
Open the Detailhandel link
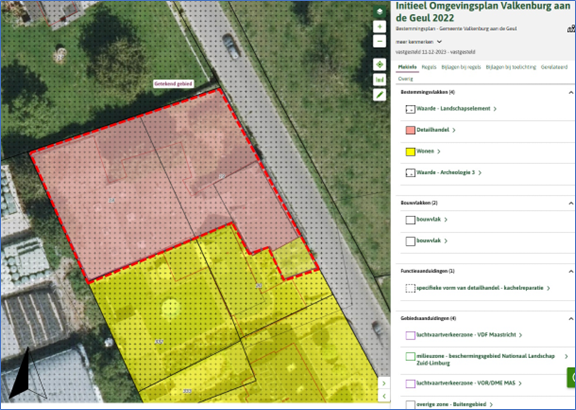[x=433, y=130]
